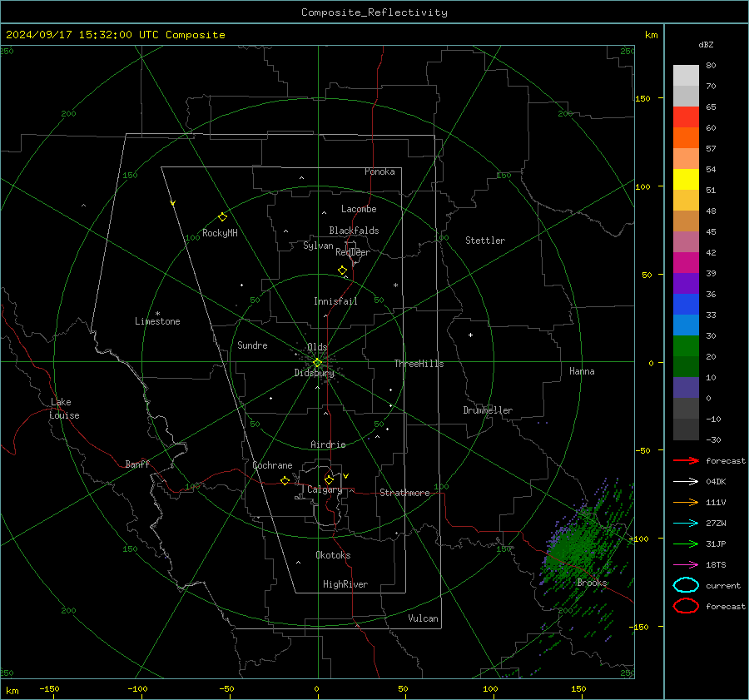
Task: Select the orange 111V arrow icon
Action: (686, 502)
